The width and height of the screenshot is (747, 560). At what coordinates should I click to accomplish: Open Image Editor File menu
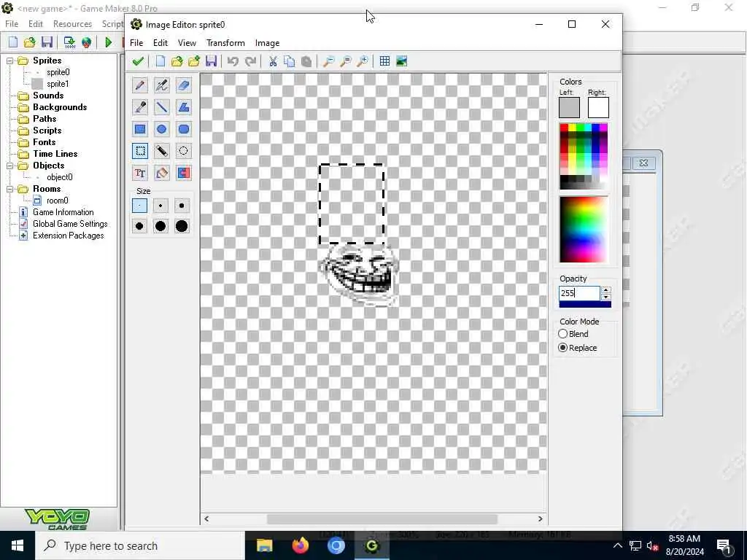click(136, 43)
